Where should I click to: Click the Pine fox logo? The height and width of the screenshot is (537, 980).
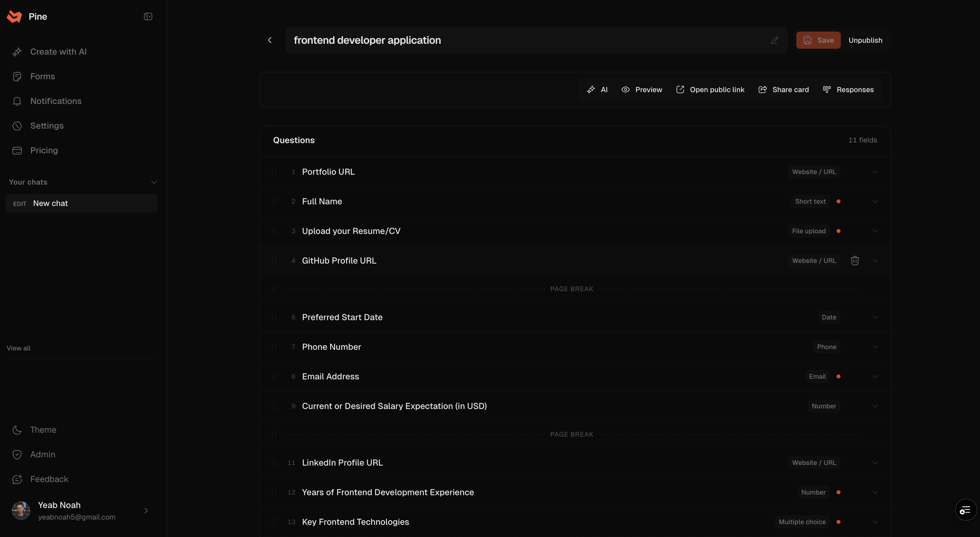click(x=14, y=16)
